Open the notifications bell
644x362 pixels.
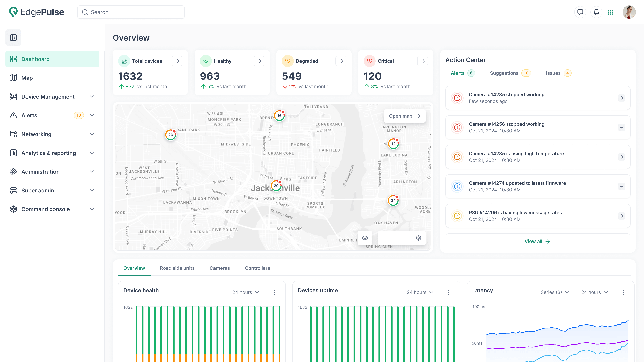pyautogui.click(x=596, y=12)
